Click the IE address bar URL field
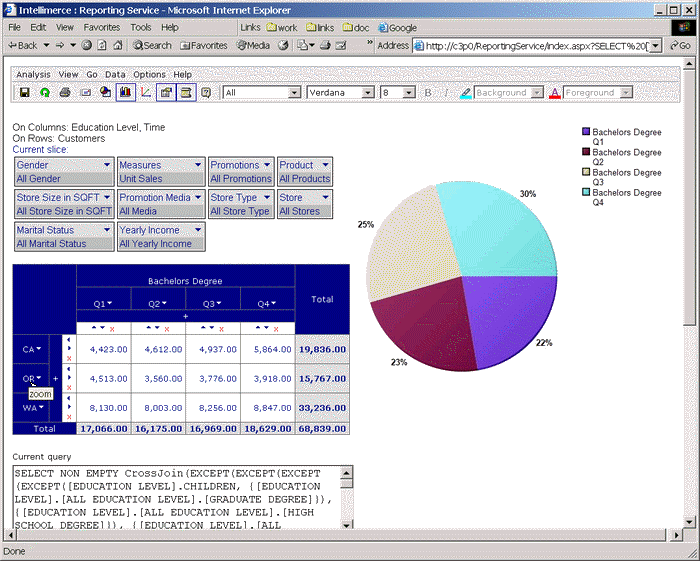The height and width of the screenshot is (561, 700). coord(536,46)
